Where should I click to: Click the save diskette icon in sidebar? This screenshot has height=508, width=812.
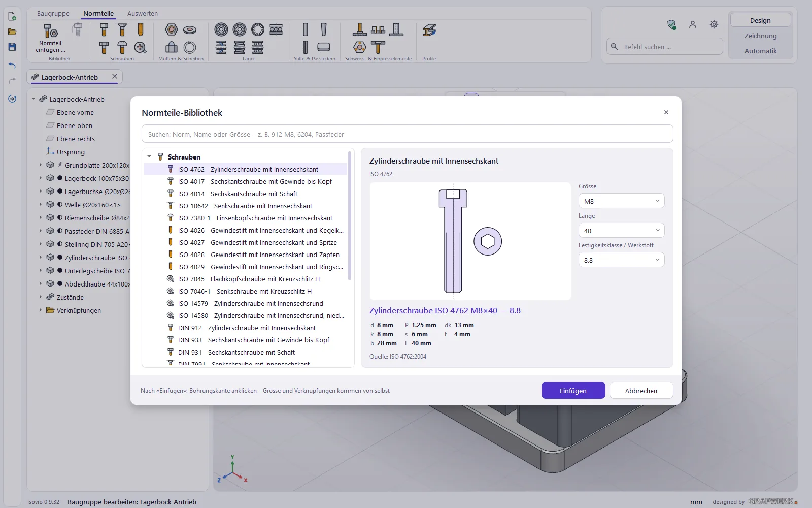tap(12, 47)
